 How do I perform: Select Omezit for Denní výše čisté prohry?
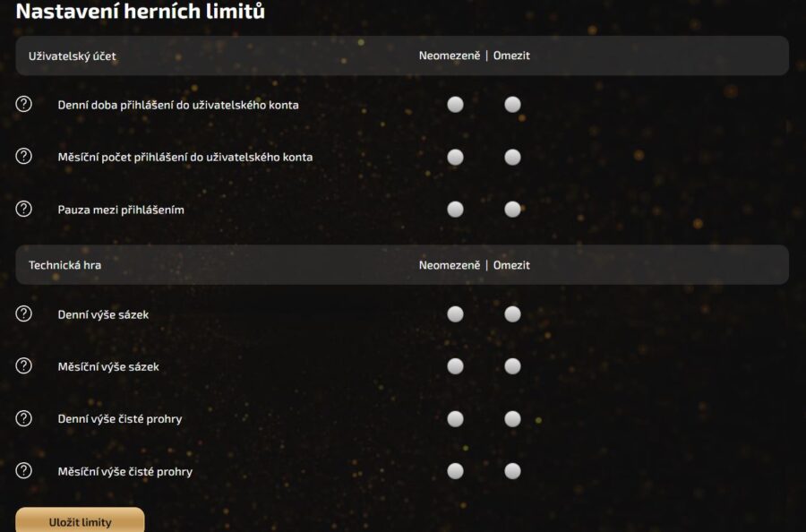(x=512, y=419)
